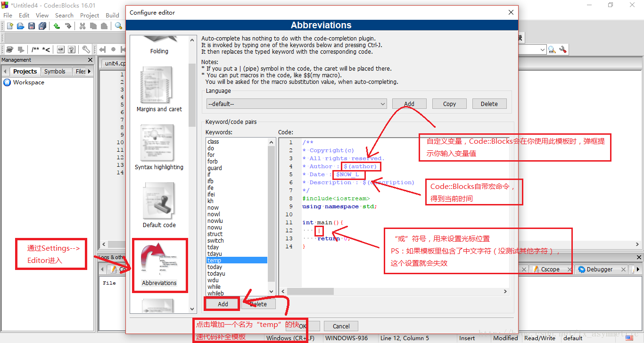Click the DoxyBlocks CHM help icon
644x343 pixels.
tap(72, 49)
